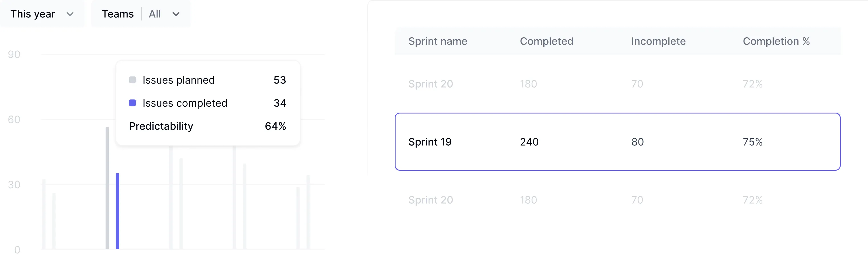
Task: Click the gray Issues planned bar beside blue bar
Action: click(107, 188)
